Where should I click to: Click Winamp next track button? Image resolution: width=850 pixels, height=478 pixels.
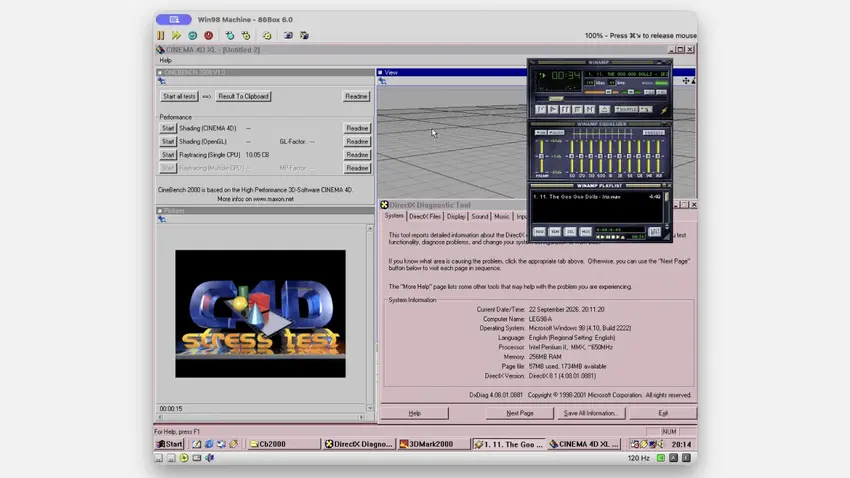click(590, 109)
